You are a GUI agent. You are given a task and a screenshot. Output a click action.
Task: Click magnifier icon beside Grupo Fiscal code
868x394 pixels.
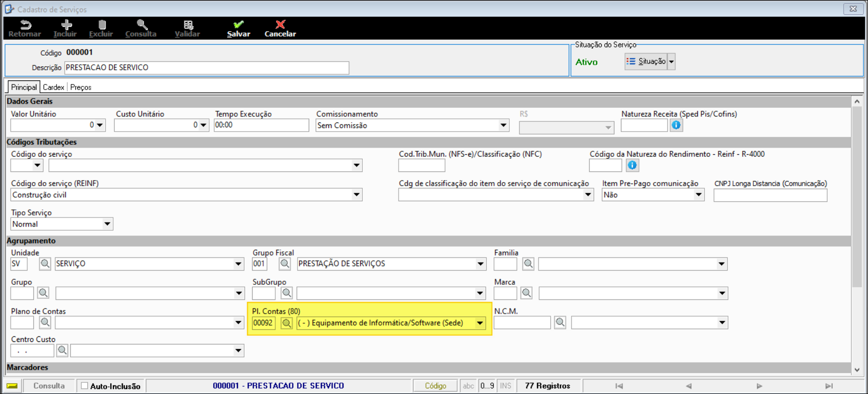[285, 264]
